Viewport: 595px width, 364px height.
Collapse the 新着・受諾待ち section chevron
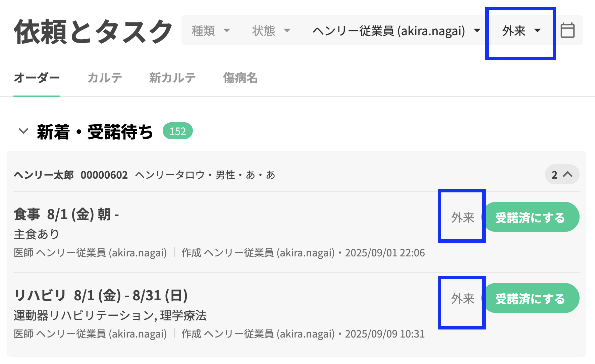pyautogui.click(x=23, y=131)
